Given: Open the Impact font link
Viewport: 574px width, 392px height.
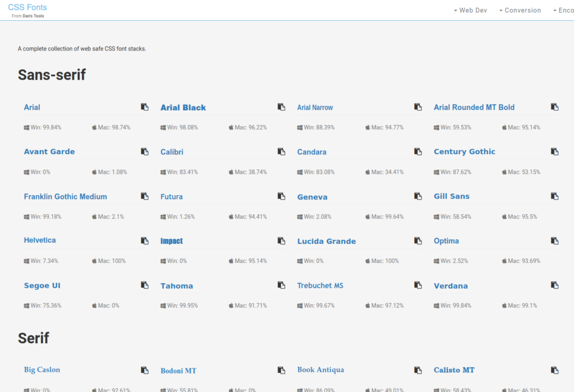Looking at the screenshot, I should 172,241.
